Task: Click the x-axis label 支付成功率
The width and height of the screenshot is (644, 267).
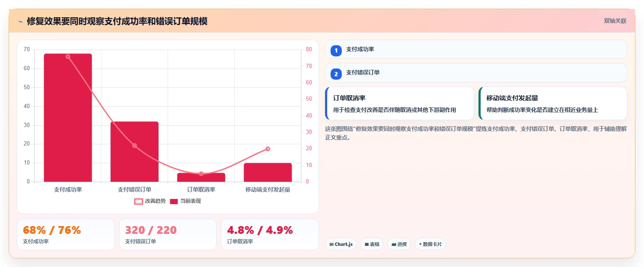Action: [68, 189]
